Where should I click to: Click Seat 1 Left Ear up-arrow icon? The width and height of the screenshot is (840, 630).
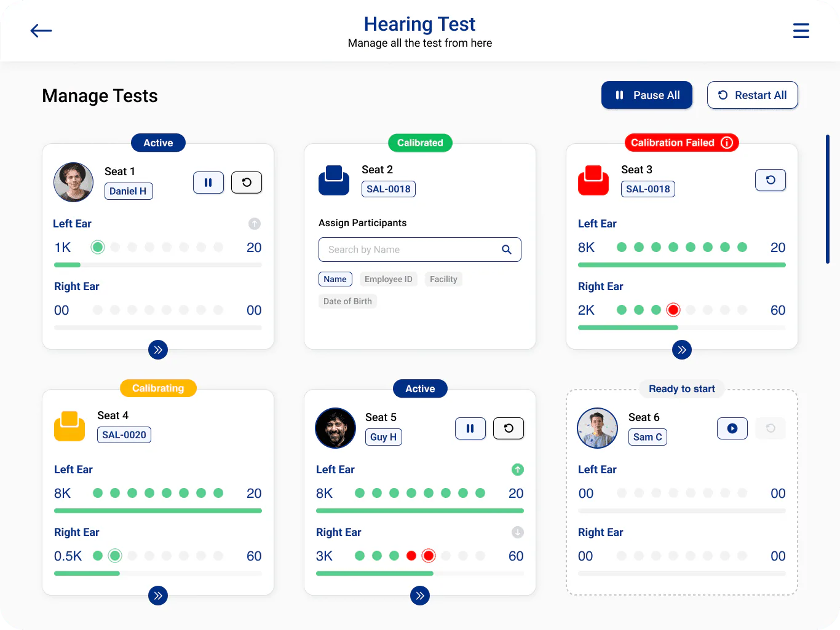(x=255, y=224)
